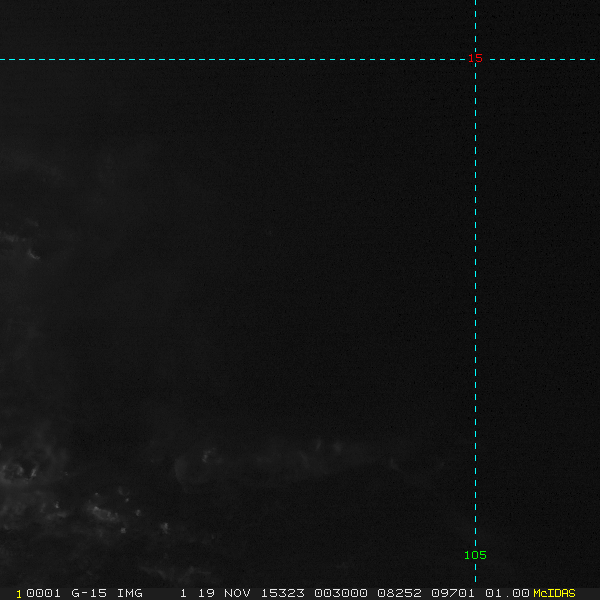This screenshot has width=600, height=600.
Task: Click the IMG label in status line
Action: [x=129, y=593]
